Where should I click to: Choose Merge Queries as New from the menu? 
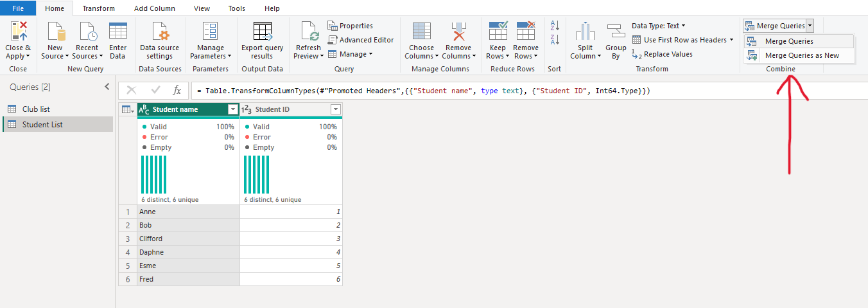801,55
